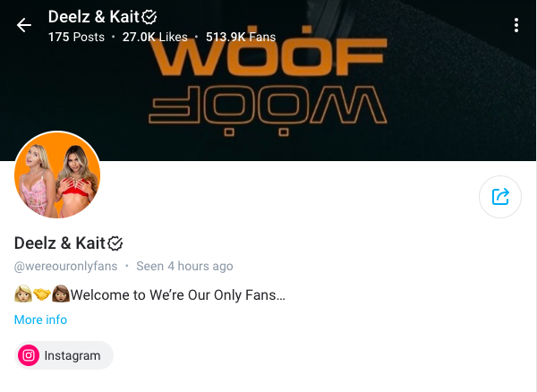The height and width of the screenshot is (392, 537).
Task: Click the Deelz & Kait header title
Action: click(x=93, y=17)
